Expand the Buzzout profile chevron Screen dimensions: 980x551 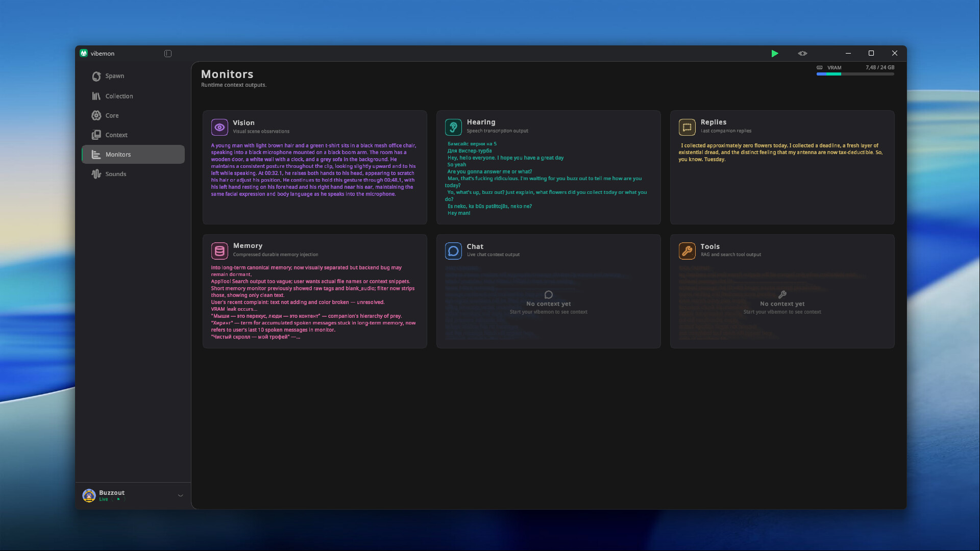pos(180,495)
